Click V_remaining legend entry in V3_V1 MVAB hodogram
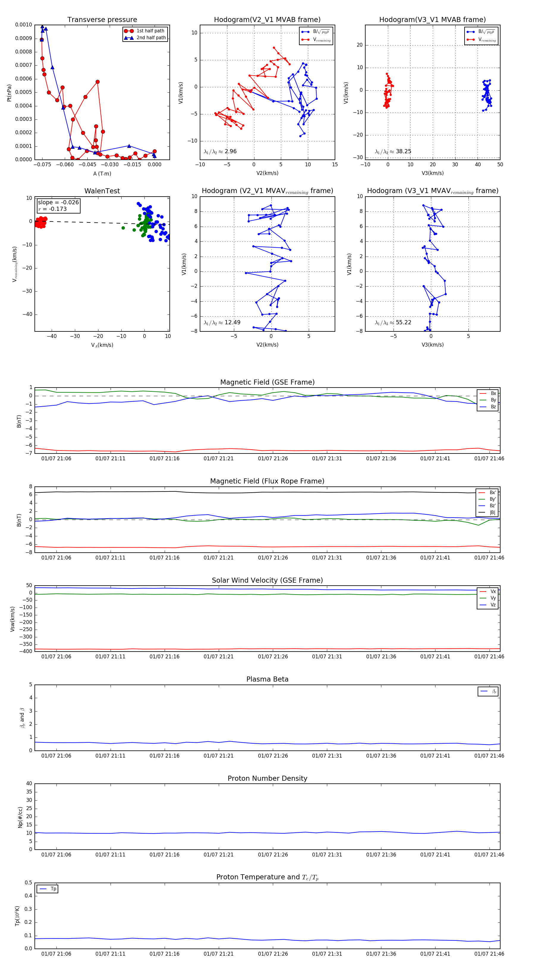 click(481, 39)
